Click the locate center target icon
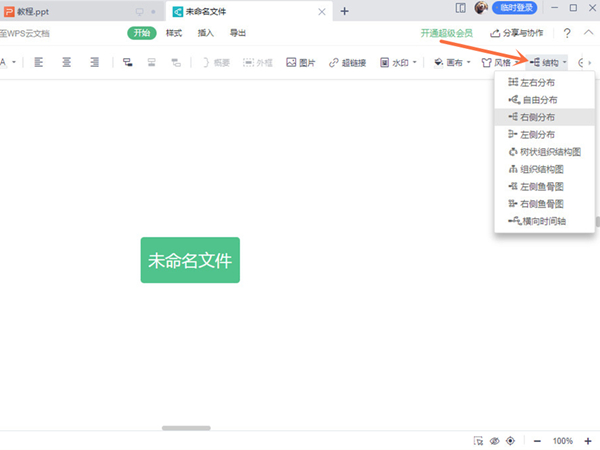The width and height of the screenshot is (600, 450). 511,441
